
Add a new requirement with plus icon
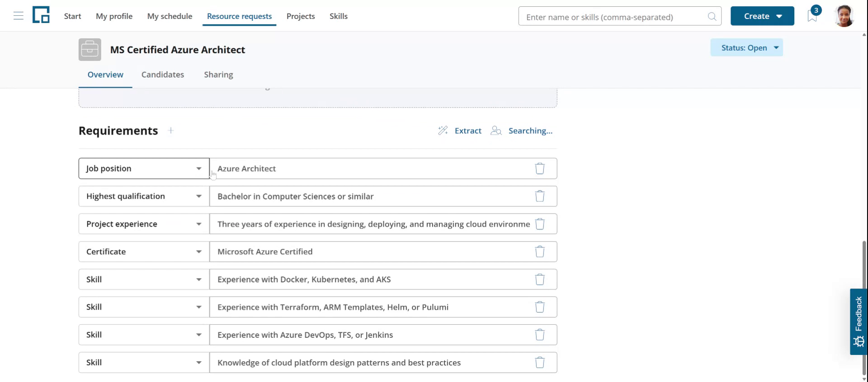point(171,130)
